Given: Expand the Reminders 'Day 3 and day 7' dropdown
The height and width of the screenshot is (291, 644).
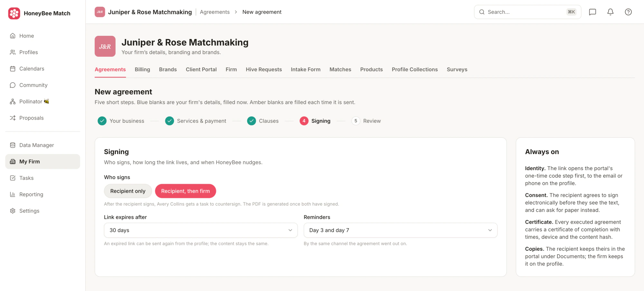Looking at the screenshot, I should click(x=401, y=230).
